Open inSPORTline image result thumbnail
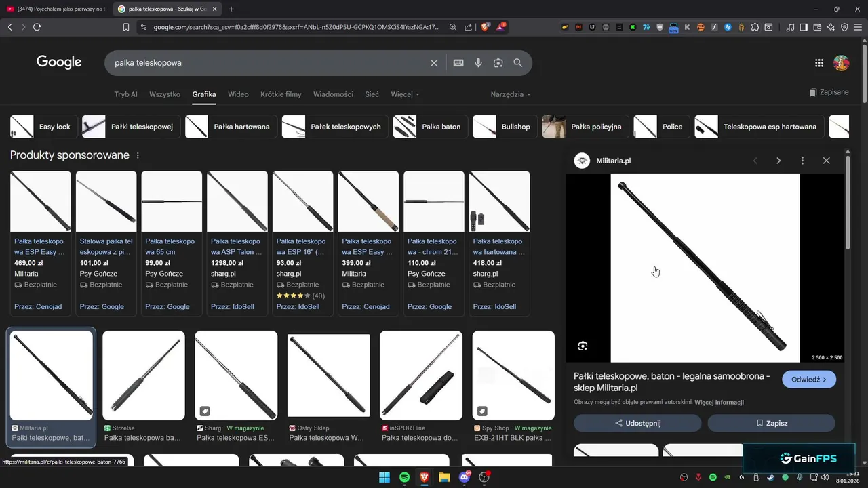Screen dimensions: 868x488 click(421, 375)
